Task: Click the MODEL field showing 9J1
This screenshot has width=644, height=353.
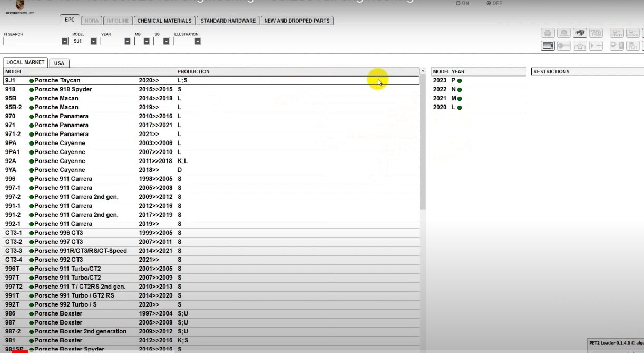Action: tap(81, 41)
